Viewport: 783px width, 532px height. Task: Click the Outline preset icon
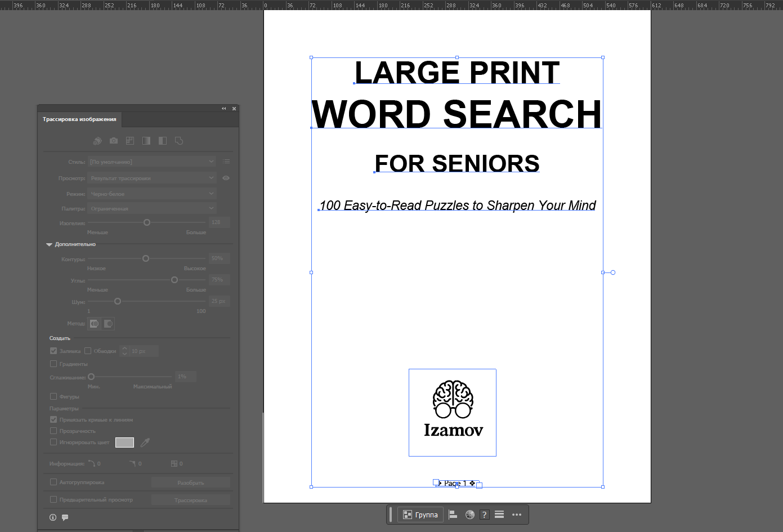click(179, 141)
